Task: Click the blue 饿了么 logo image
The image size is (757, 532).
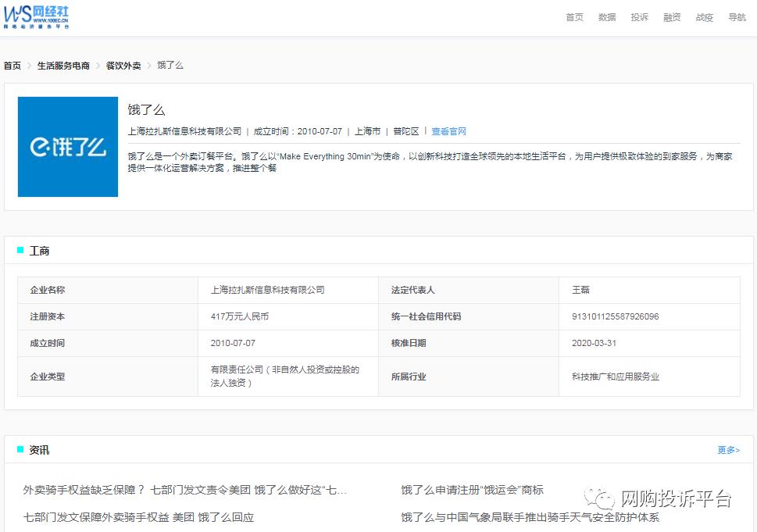Action: coord(67,146)
